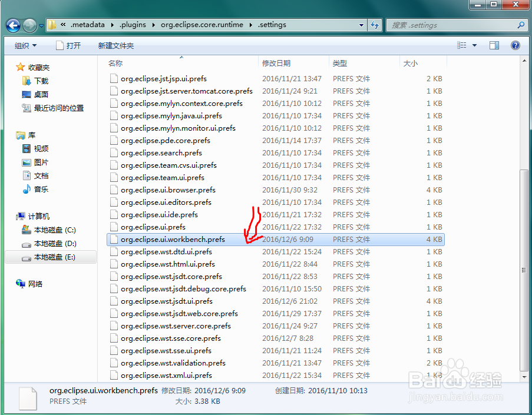The width and height of the screenshot is (532, 415).
Task: Click the file list scrollbar up arrow
Action: 524,61
